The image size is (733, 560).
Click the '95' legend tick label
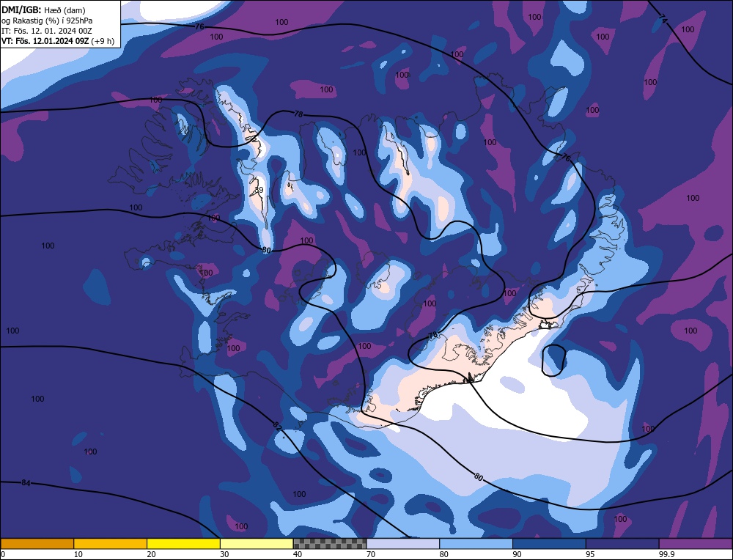point(590,554)
